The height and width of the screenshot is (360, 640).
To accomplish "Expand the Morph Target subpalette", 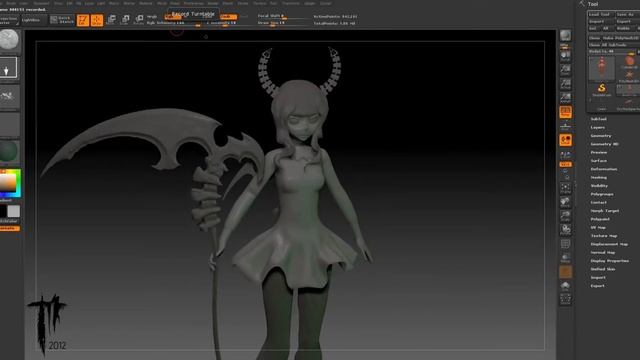I will tap(605, 211).
